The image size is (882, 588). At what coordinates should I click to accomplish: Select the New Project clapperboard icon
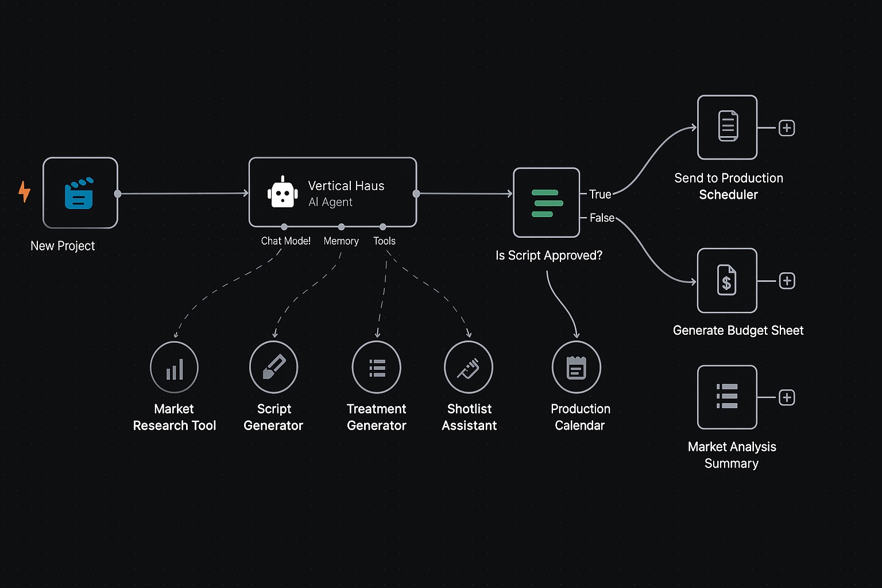(80, 193)
